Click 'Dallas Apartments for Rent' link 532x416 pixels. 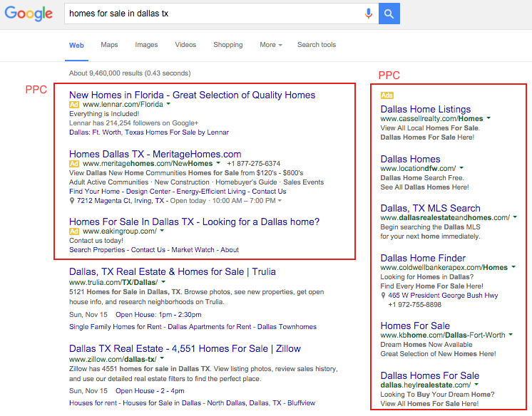click(x=210, y=327)
